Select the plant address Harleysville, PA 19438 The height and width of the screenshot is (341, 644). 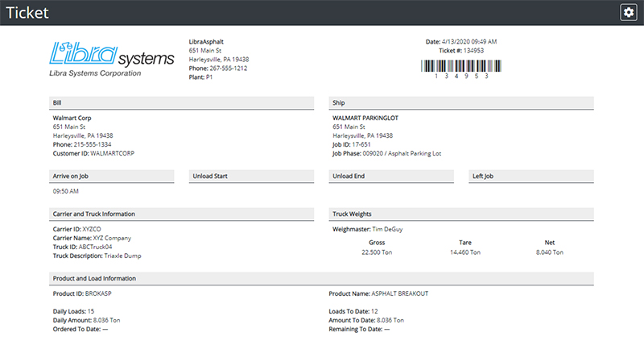(219, 60)
